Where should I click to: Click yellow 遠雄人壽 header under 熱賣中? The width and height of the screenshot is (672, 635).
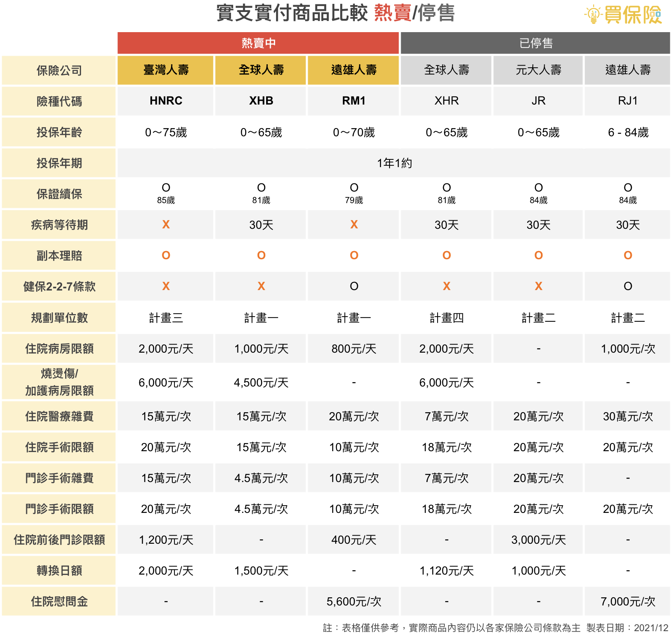(354, 70)
